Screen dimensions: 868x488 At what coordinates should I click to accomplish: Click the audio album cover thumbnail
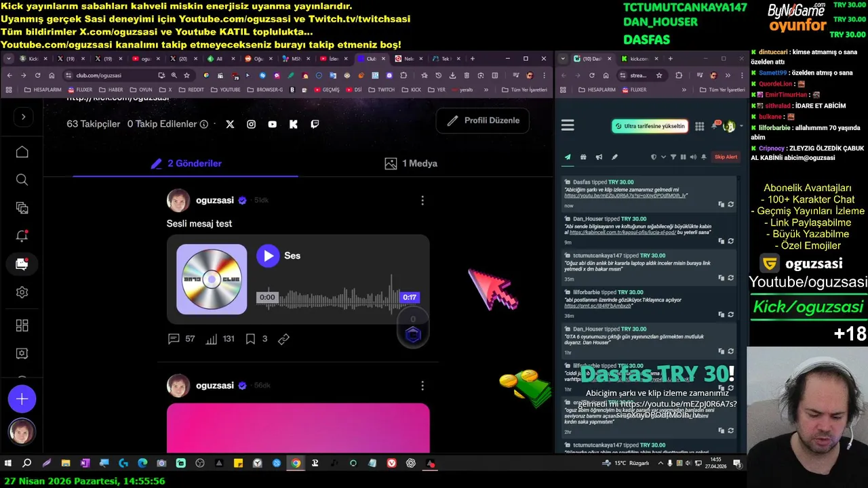pyautogui.click(x=212, y=279)
